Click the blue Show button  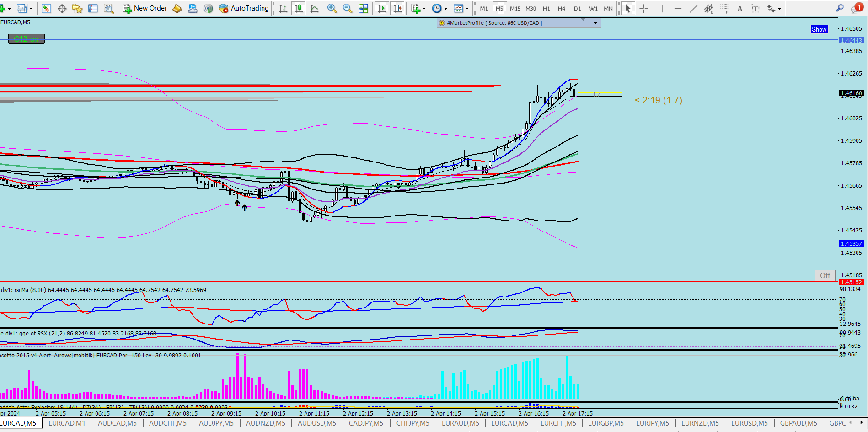click(x=819, y=29)
